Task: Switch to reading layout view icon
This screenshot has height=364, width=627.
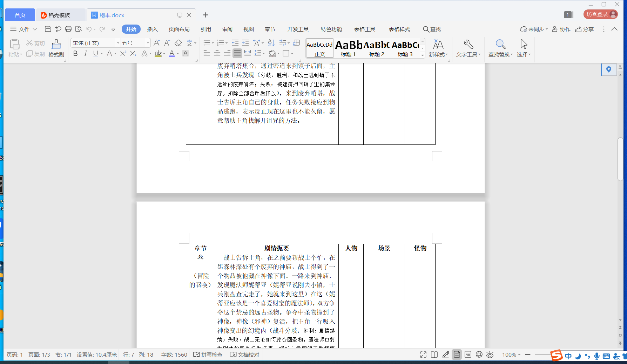Action: 434,355
